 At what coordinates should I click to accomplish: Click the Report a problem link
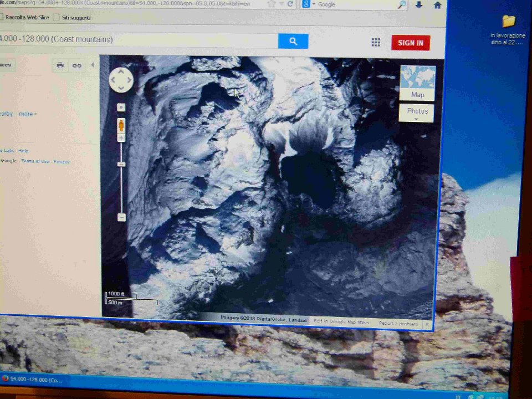pos(398,324)
